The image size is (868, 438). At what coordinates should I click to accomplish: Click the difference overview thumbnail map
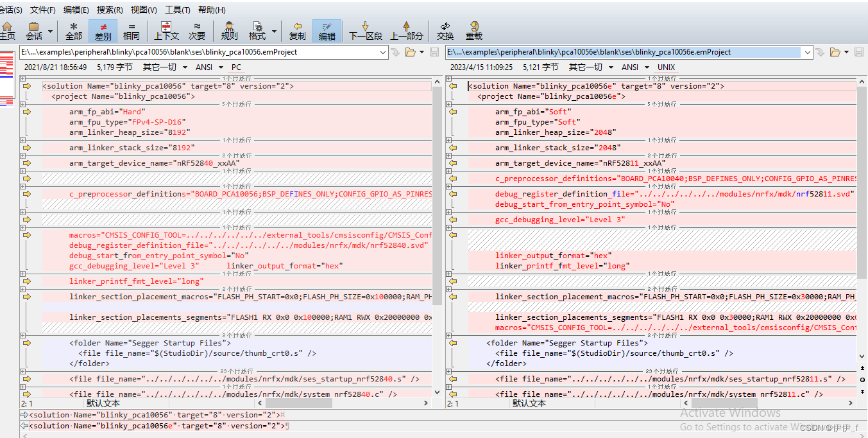pos(6,78)
